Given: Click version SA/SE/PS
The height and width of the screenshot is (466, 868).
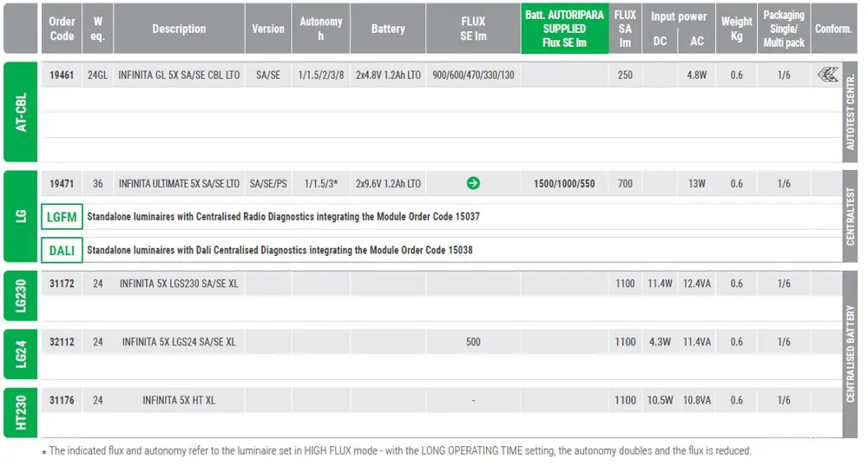Looking at the screenshot, I should pyautogui.click(x=268, y=184).
